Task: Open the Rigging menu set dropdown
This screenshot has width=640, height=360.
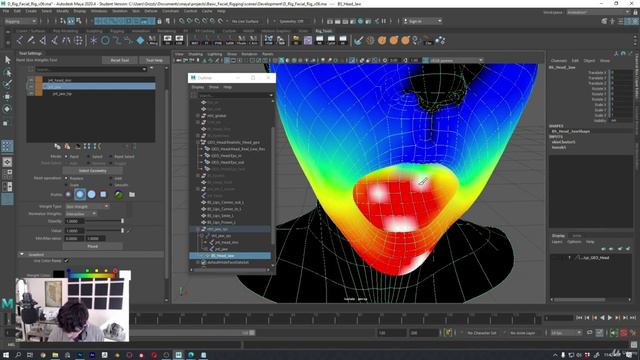Action: point(20,21)
